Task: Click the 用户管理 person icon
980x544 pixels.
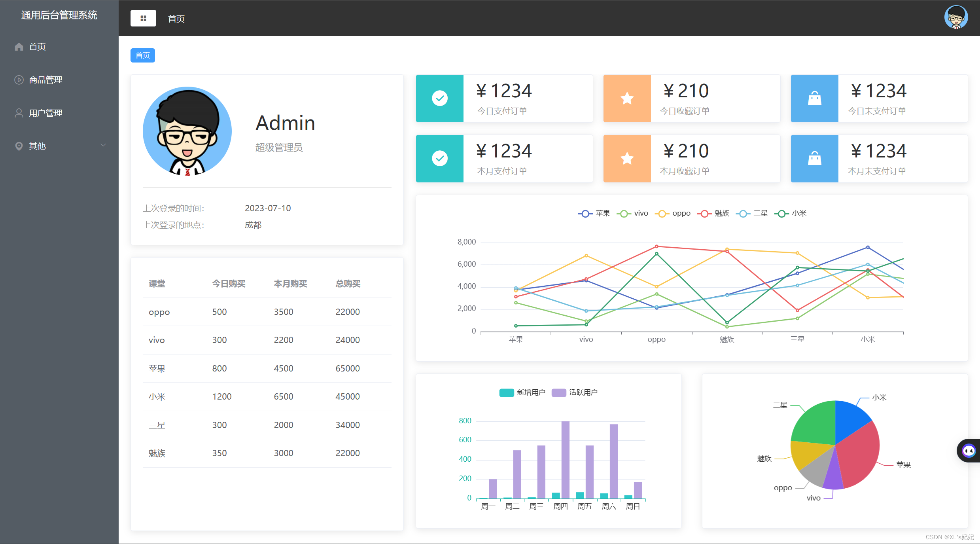Action: tap(19, 113)
